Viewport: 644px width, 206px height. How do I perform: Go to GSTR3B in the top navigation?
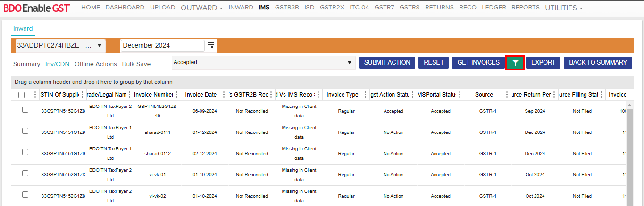coord(287,8)
